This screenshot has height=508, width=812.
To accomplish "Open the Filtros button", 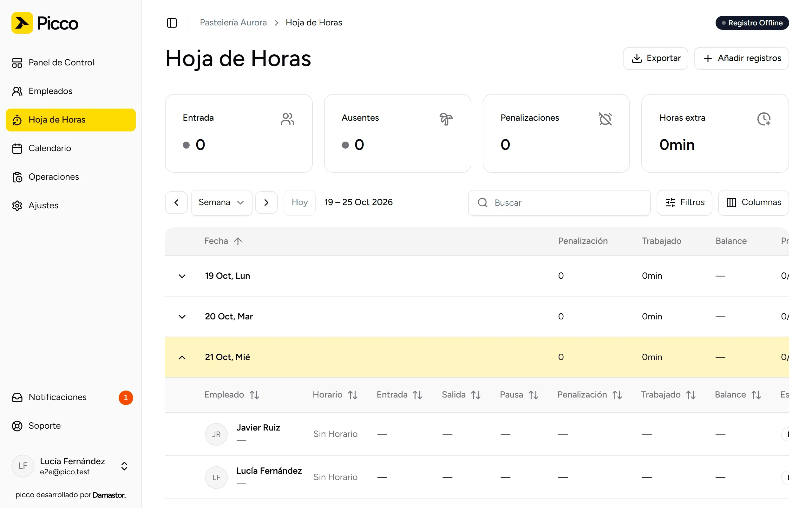I will tap(684, 203).
